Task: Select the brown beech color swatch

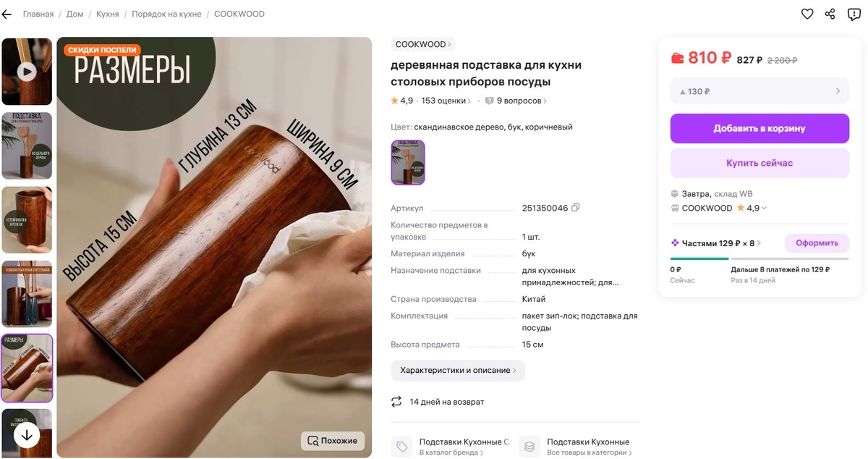Action: (x=408, y=162)
